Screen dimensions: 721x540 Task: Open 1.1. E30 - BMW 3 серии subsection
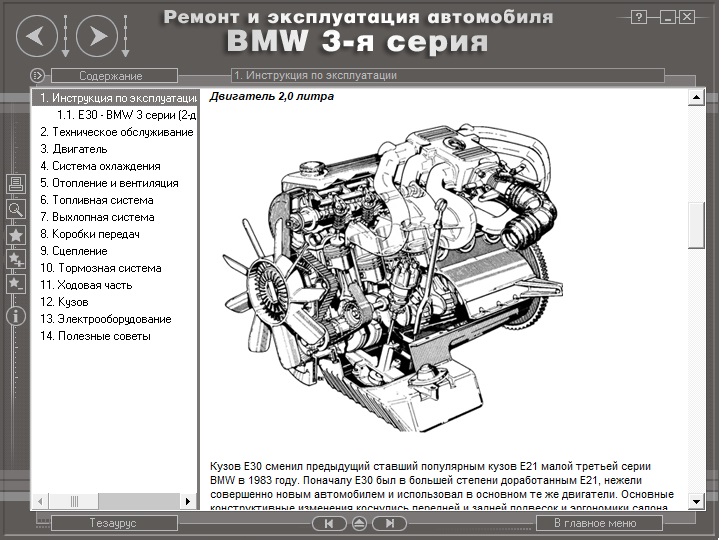127,115
